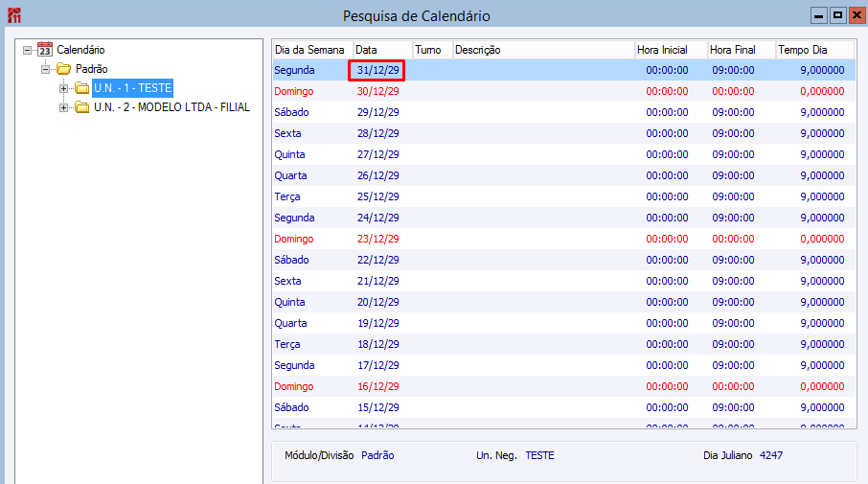Click Tempo Dia 0,000000 in the 30/12/29 row
The image size is (868, 484).
pos(822,91)
